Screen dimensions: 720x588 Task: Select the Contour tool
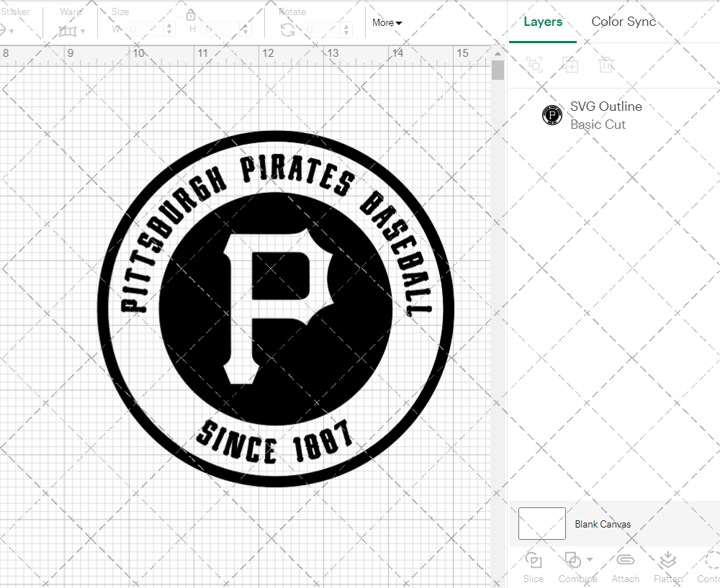pos(708,568)
